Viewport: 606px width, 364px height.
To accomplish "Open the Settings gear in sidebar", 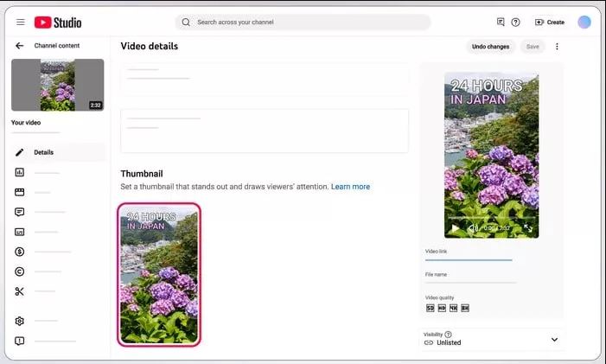I will 19,321.
